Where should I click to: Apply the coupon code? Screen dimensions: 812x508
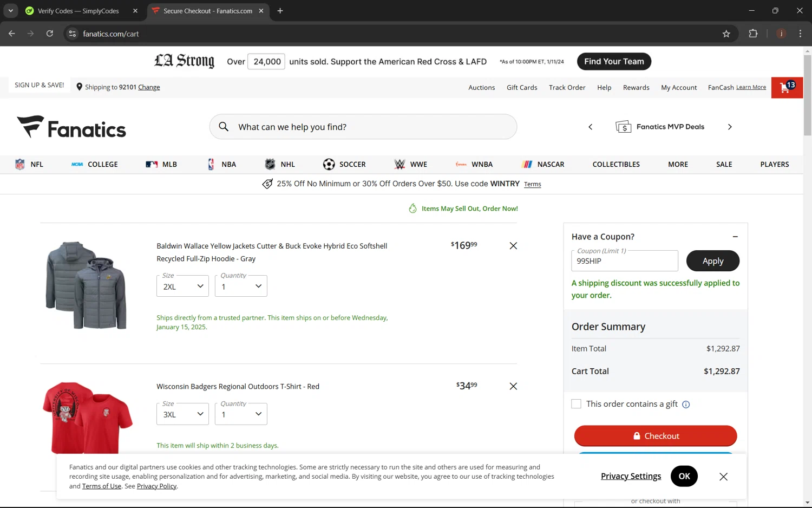[x=712, y=261]
